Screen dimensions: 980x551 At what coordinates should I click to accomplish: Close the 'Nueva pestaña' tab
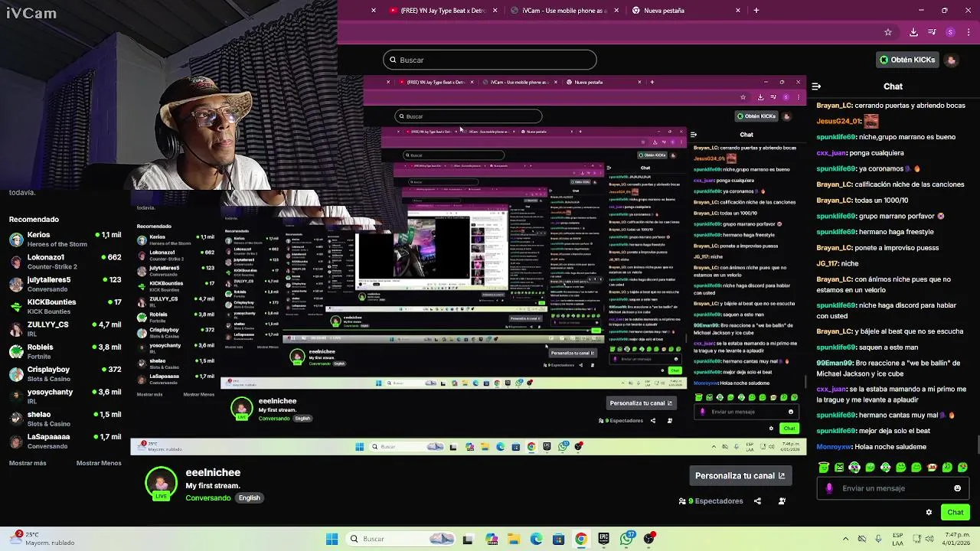pyautogui.click(x=738, y=11)
